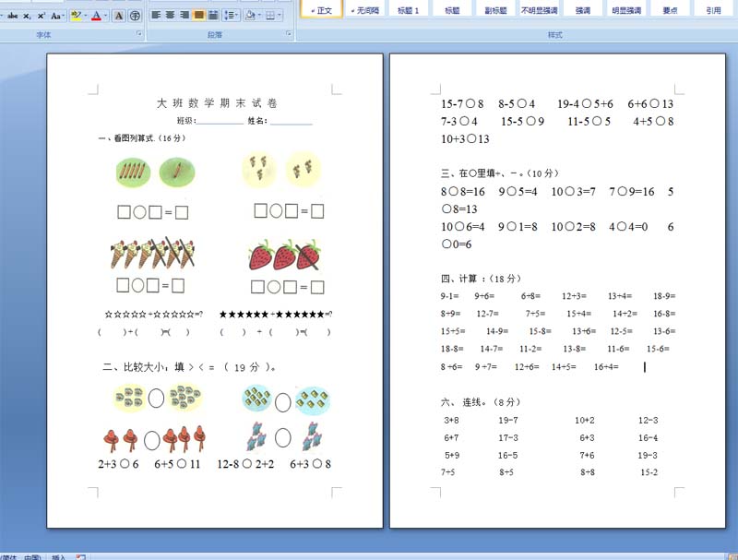Screen dimensions: 738x560
Task: Apply the 不明显强调 style
Action: click(x=539, y=9)
